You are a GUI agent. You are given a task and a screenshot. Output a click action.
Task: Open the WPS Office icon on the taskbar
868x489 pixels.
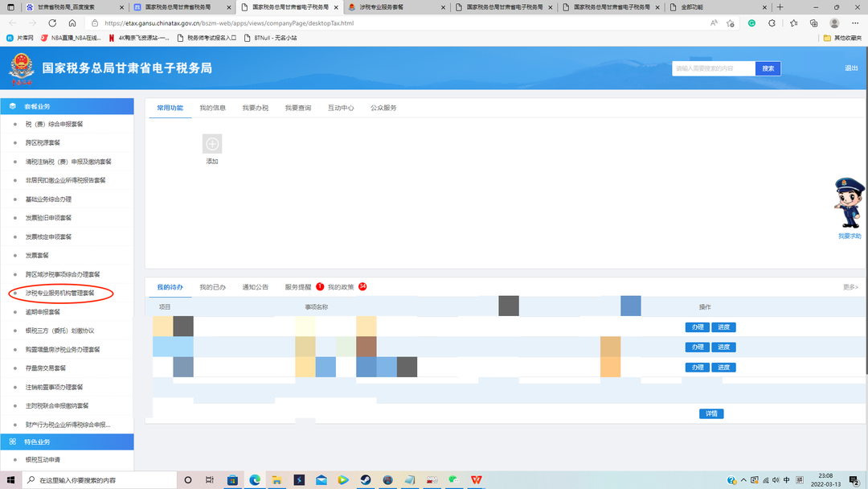[x=476, y=480]
